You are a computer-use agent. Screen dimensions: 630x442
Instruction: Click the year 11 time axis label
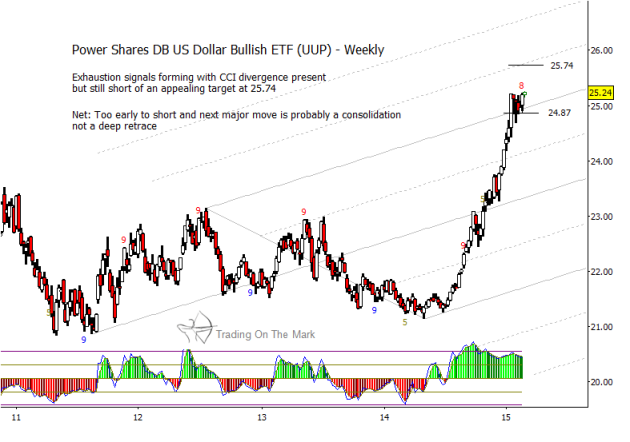pos(16,417)
